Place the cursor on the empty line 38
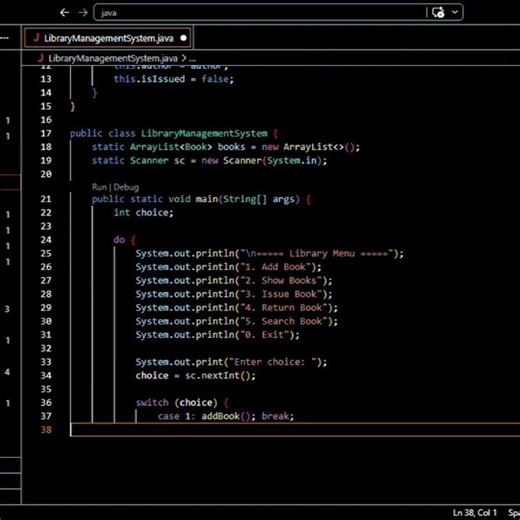 click(x=295, y=430)
